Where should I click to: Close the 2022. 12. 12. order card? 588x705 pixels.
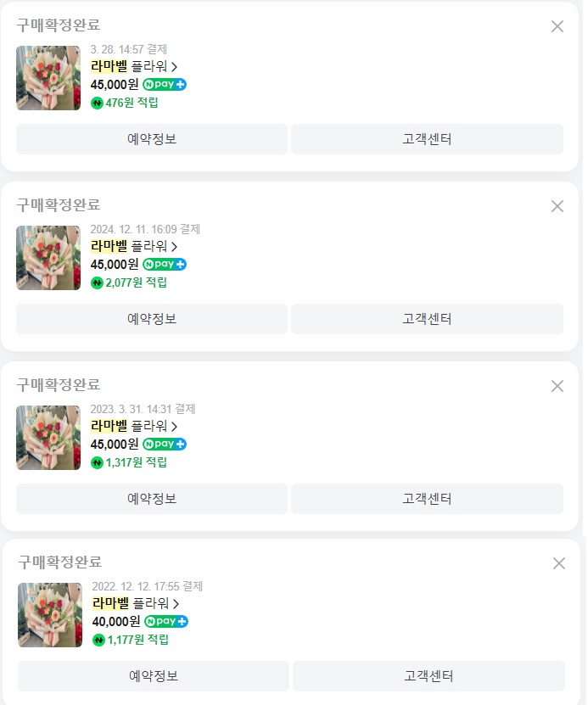(559, 563)
